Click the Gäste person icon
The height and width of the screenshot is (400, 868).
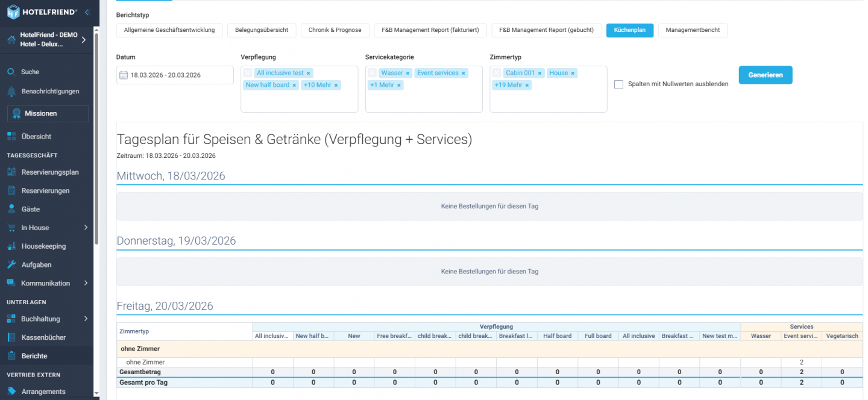pos(11,209)
